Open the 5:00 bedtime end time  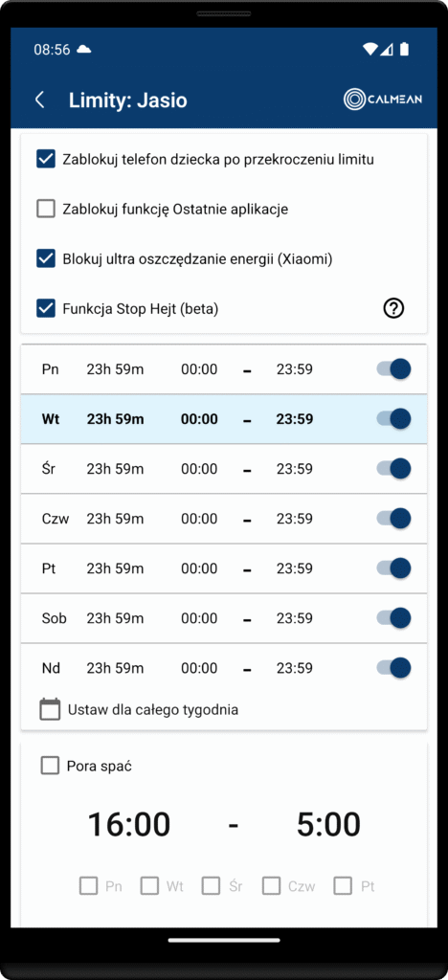click(x=328, y=825)
